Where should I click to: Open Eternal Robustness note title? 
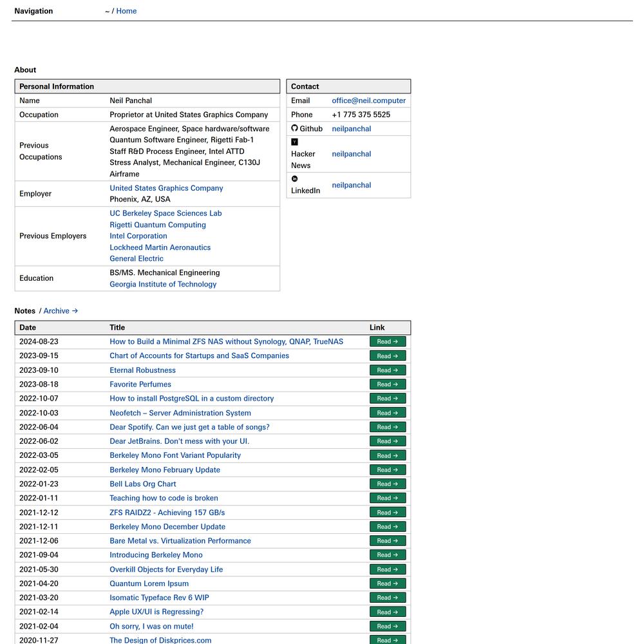pyautogui.click(x=142, y=370)
